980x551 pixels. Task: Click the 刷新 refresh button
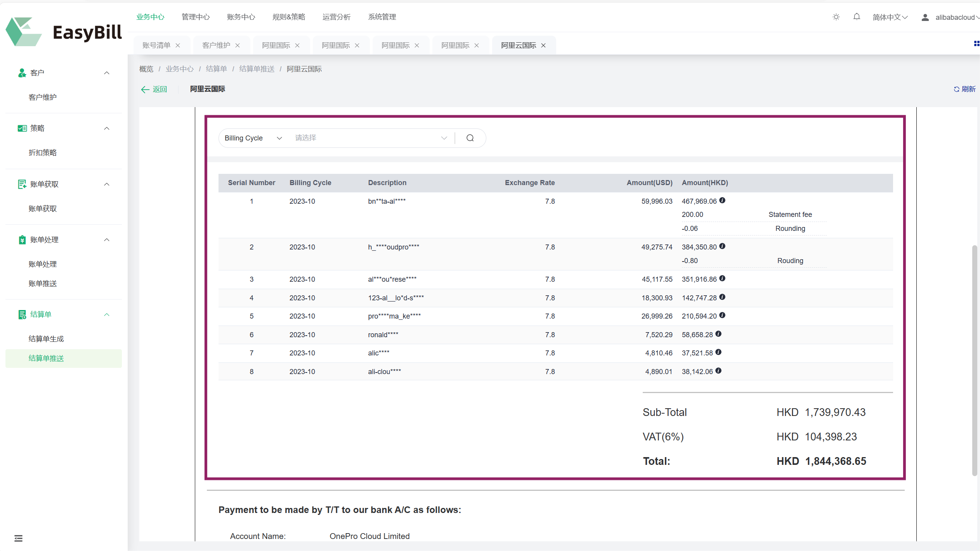point(964,89)
